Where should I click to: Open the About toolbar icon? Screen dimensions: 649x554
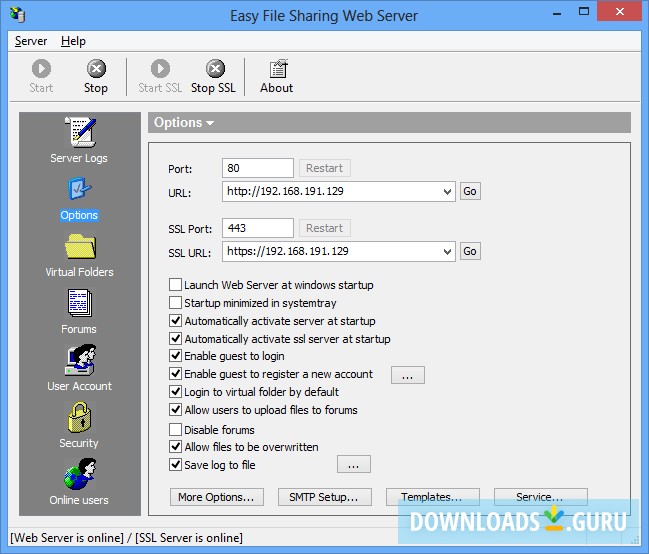pos(276,70)
